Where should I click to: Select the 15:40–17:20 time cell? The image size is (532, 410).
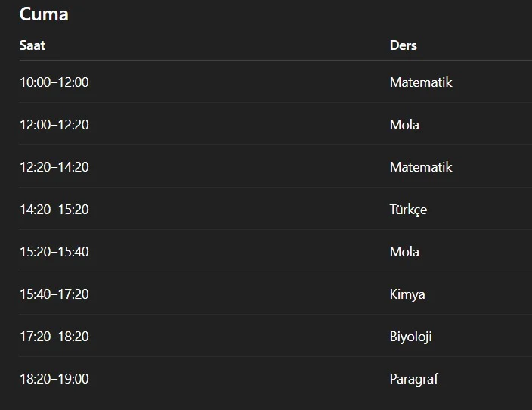click(x=54, y=294)
